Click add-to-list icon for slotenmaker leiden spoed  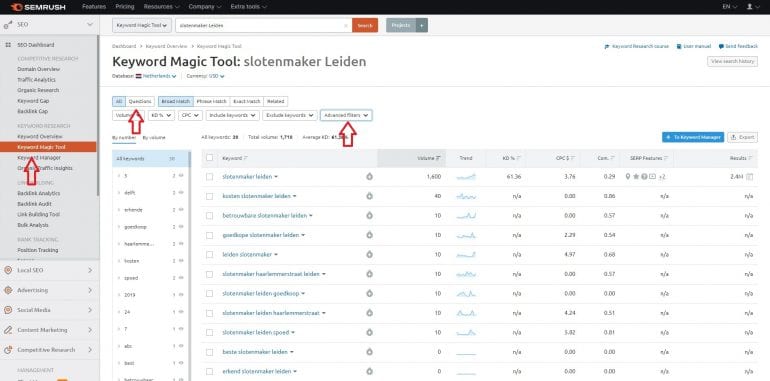[x=369, y=332]
